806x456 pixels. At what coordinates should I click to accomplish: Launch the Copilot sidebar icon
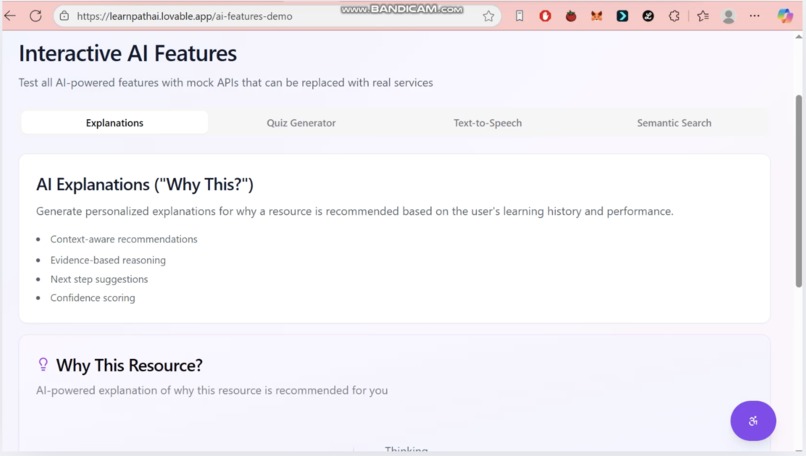(x=785, y=16)
